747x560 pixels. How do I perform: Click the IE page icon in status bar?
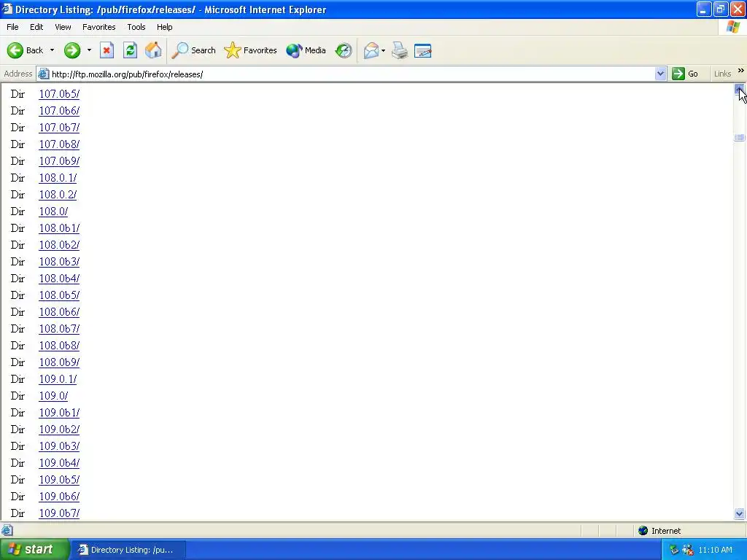(x=7, y=530)
